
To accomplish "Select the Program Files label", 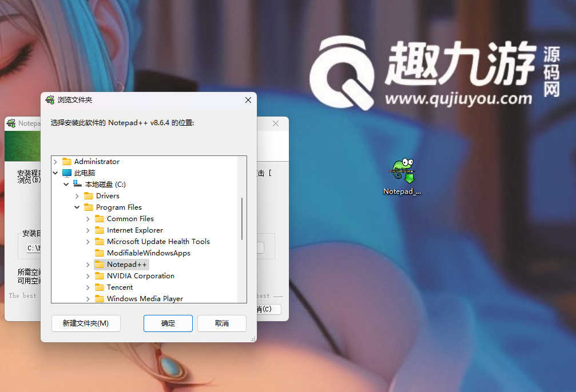I will (x=119, y=207).
